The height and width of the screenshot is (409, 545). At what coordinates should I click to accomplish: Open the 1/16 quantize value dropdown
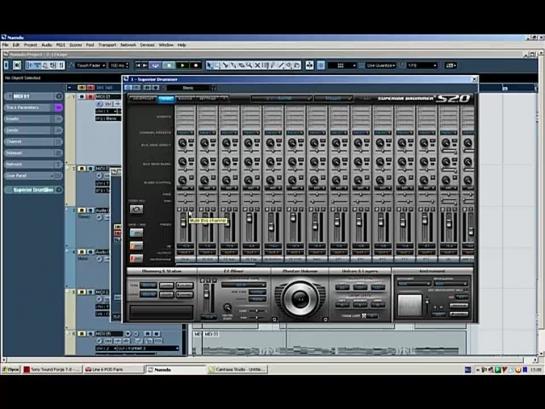pos(422,65)
